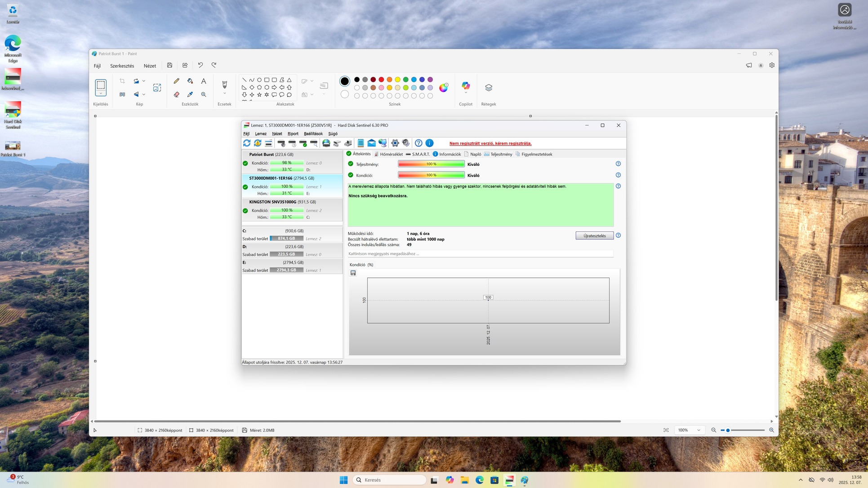This screenshot has width=868, height=488.
Task: Click the zoom in plus button
Action: [x=771, y=430]
